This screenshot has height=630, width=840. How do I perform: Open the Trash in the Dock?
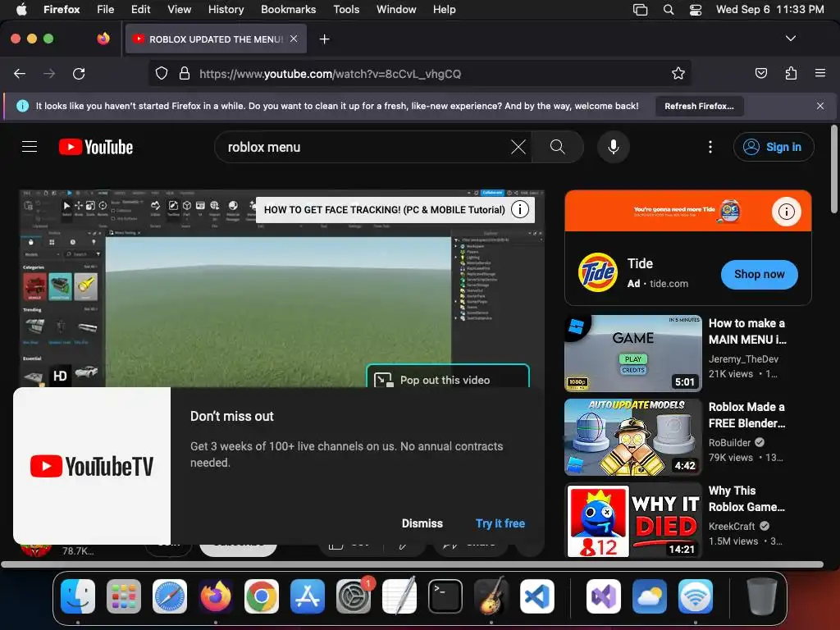coord(762,596)
